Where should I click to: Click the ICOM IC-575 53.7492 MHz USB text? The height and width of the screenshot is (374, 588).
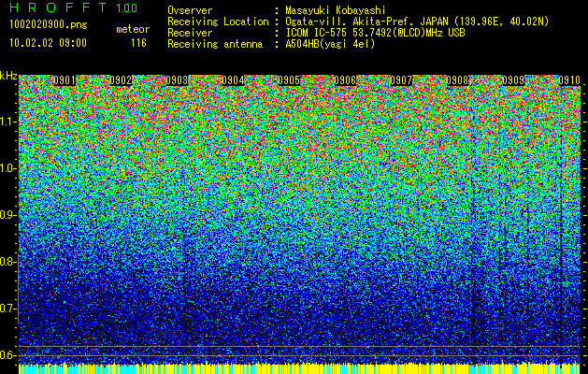coord(375,33)
